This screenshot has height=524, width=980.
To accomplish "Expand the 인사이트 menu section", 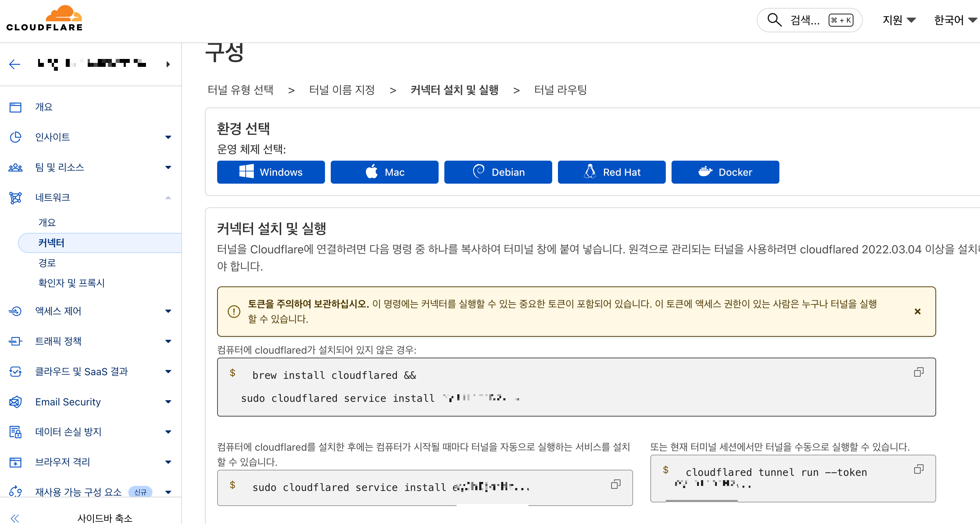I will [168, 137].
